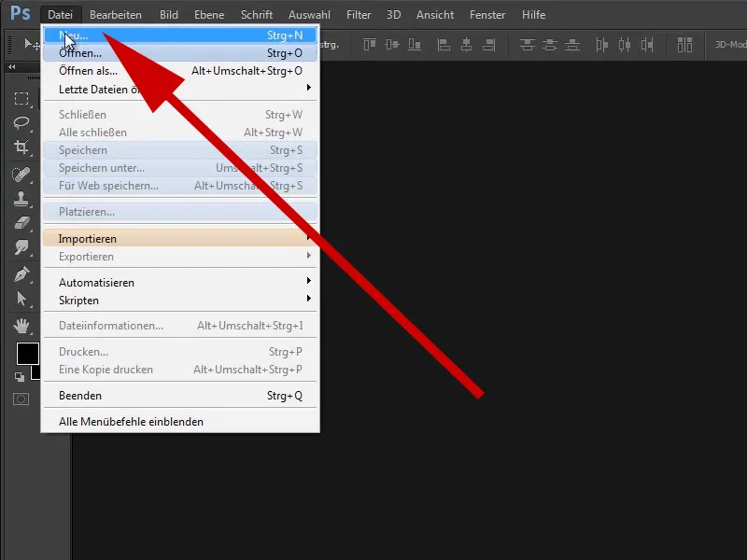Expand the Importieren submenu
This screenshot has width=747, height=560.
tap(112, 238)
